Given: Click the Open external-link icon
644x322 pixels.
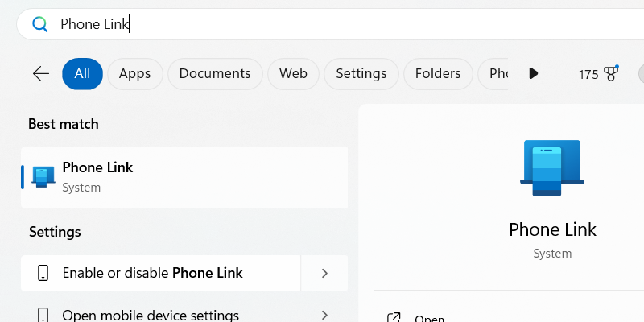Looking at the screenshot, I should click(394, 318).
